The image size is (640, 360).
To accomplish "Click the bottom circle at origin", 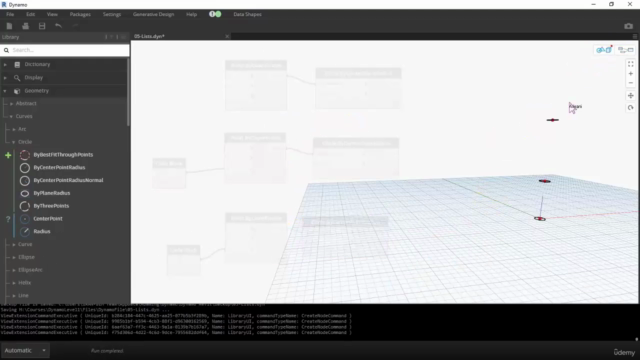I will [x=540, y=219].
